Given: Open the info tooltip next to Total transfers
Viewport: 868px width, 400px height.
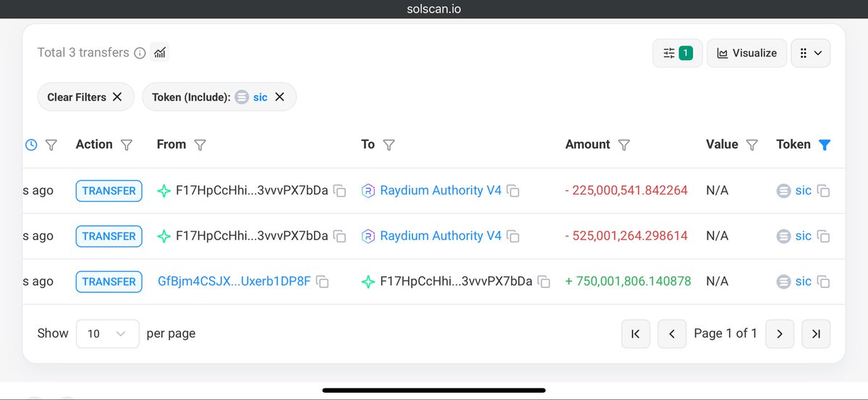Looking at the screenshot, I should click(x=140, y=53).
